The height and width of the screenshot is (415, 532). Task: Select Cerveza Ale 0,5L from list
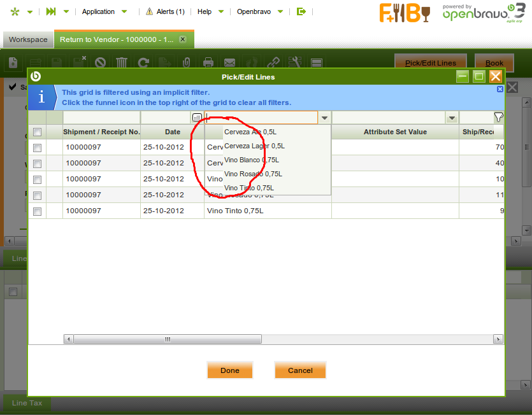(x=268, y=132)
